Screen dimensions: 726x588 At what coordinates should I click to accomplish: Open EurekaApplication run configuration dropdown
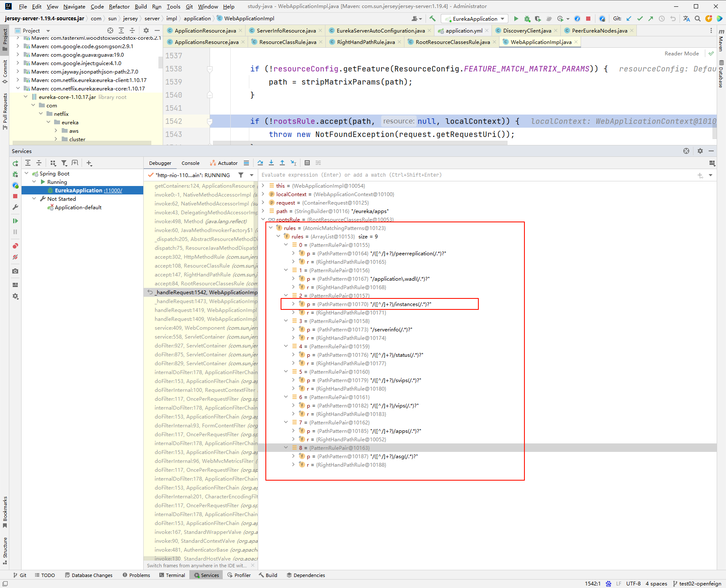(475, 19)
